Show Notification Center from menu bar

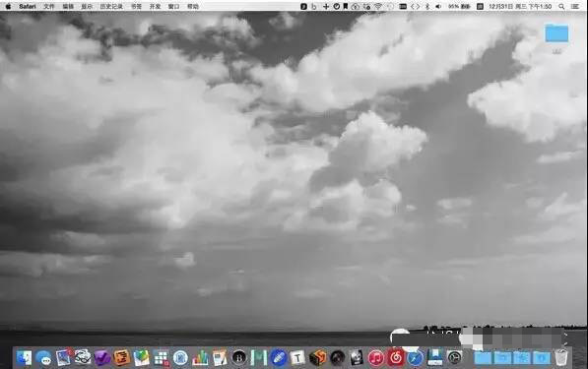[575, 6]
